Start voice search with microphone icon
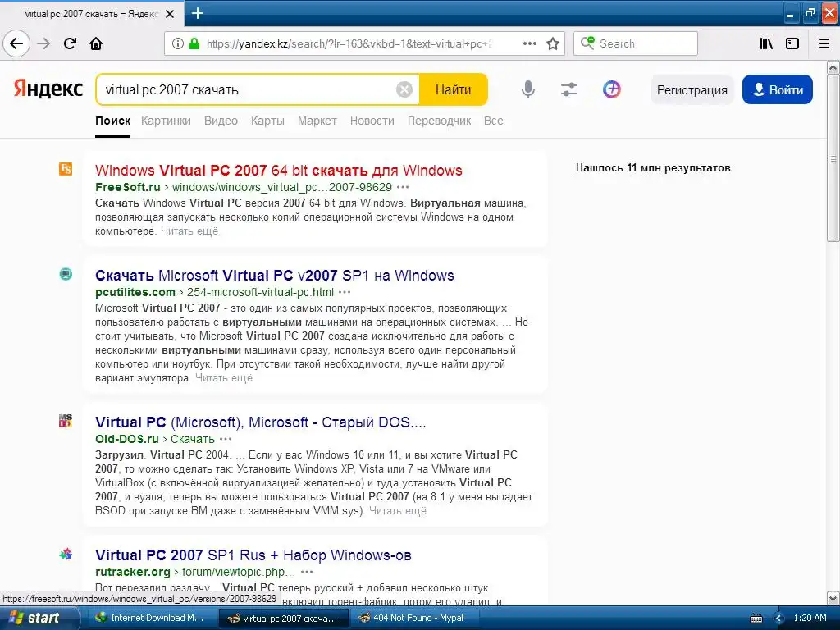Screen dimensions: 840x630 [527, 89]
